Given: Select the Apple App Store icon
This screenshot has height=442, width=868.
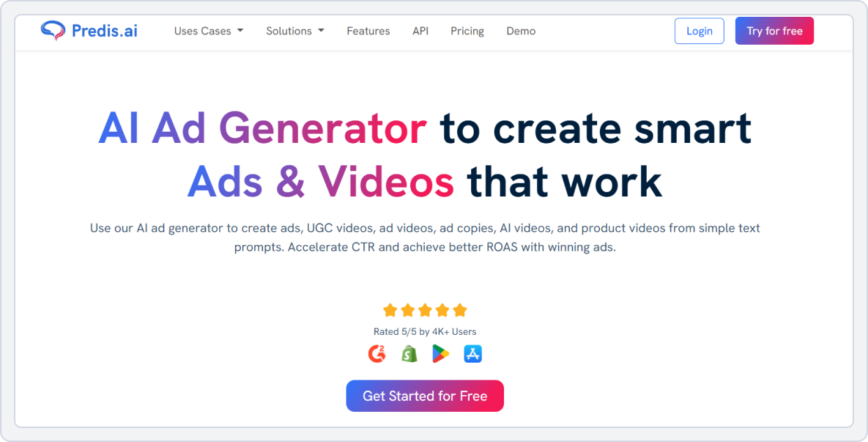Looking at the screenshot, I should click(x=472, y=353).
